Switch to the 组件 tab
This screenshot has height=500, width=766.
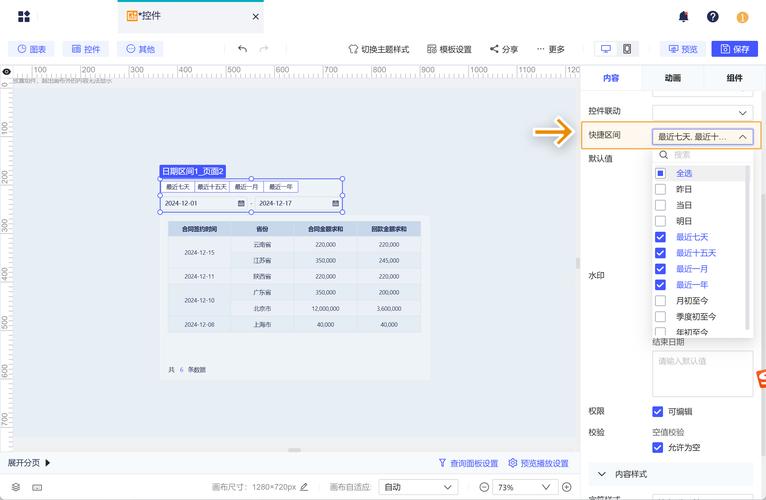coord(734,78)
